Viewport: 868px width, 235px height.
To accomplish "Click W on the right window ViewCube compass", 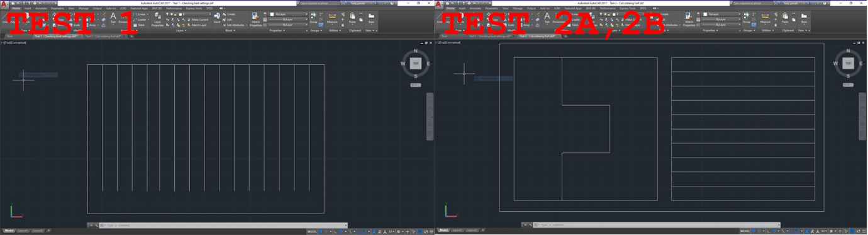I will click(x=836, y=64).
